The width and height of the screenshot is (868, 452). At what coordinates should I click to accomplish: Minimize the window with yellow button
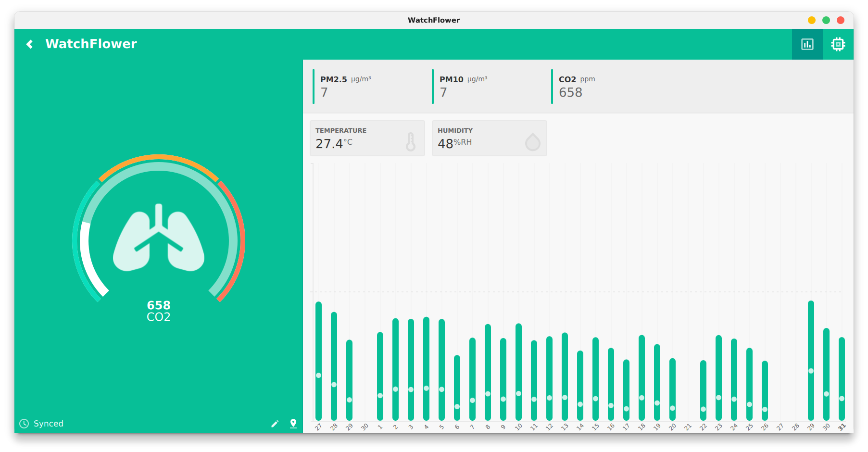click(812, 20)
